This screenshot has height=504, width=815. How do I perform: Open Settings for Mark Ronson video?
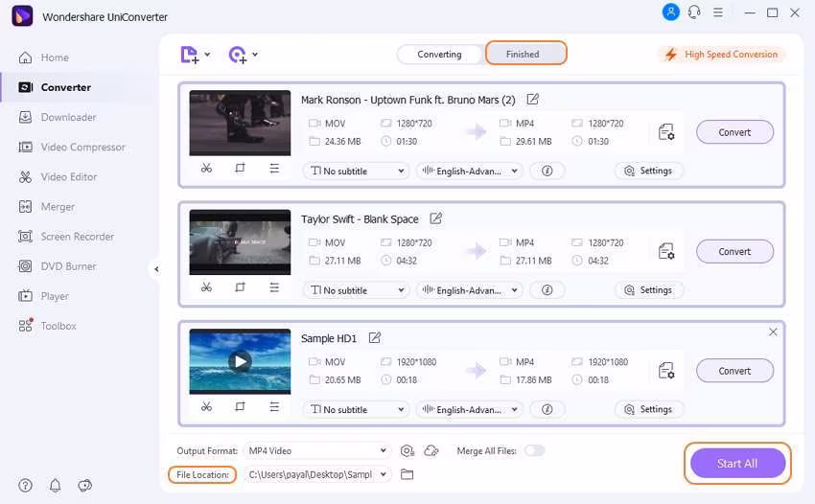point(649,171)
